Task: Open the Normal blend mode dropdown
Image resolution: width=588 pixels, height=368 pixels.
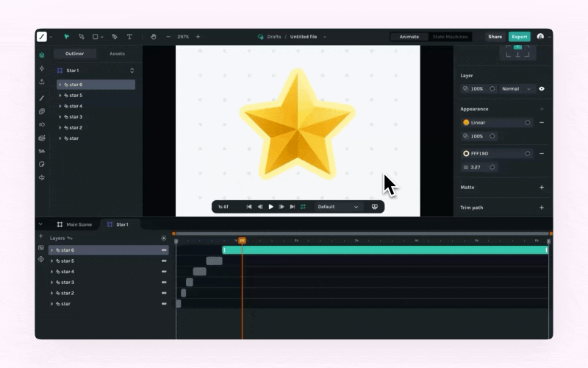Action: tap(517, 89)
